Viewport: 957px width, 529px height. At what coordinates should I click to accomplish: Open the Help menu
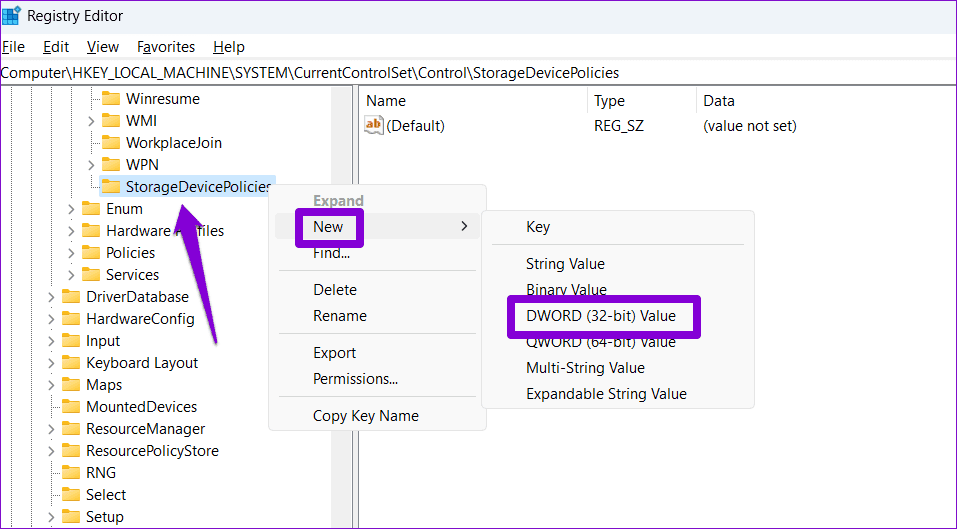pos(229,46)
